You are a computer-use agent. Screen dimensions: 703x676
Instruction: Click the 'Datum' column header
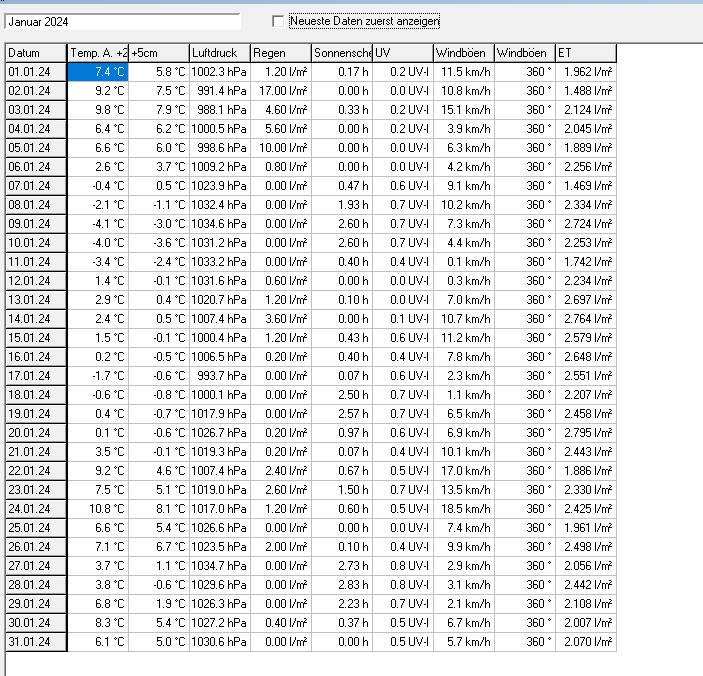(x=36, y=53)
